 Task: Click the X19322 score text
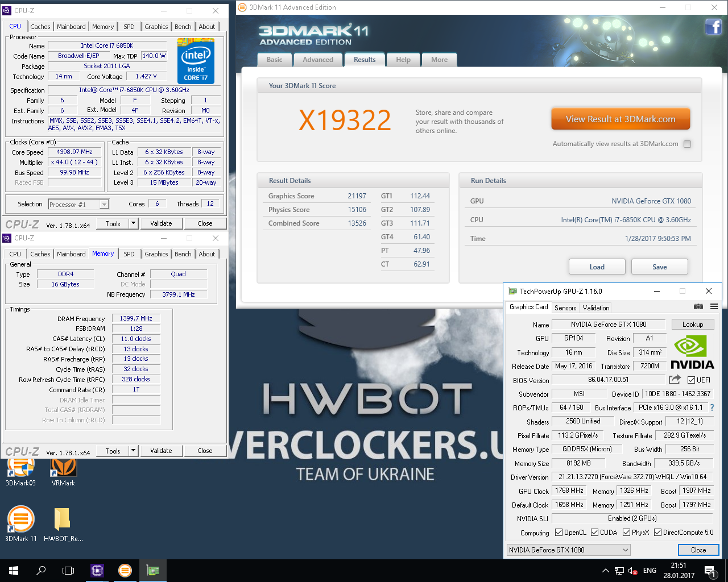pyautogui.click(x=345, y=120)
